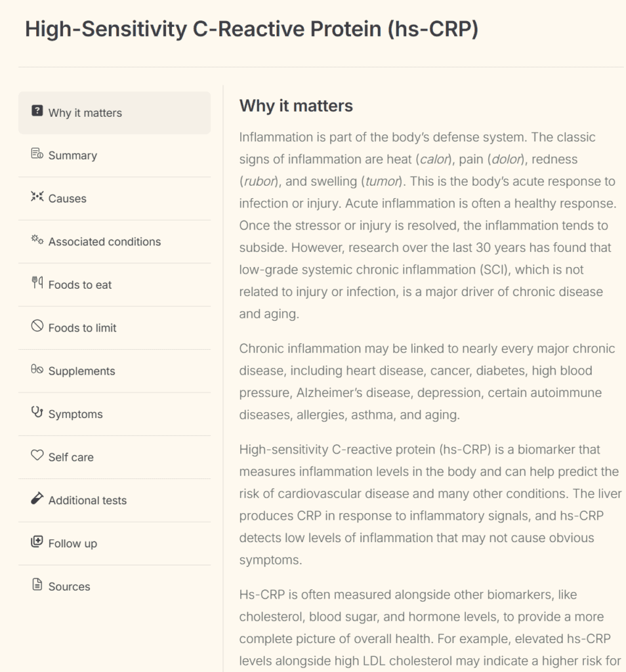Click the fork and knife Foods to eat icon
Viewport: 626px width, 672px height.
pos(37,283)
